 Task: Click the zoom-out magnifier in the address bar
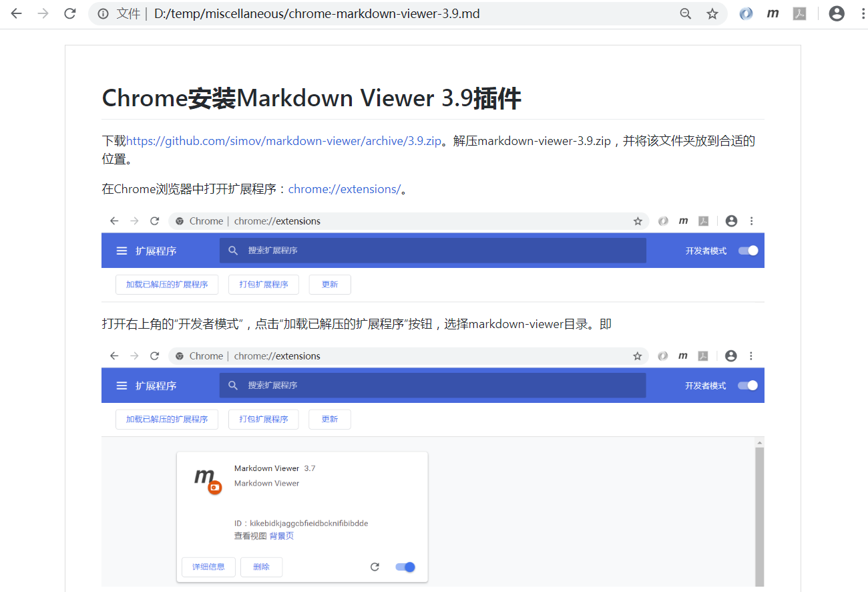tap(685, 13)
